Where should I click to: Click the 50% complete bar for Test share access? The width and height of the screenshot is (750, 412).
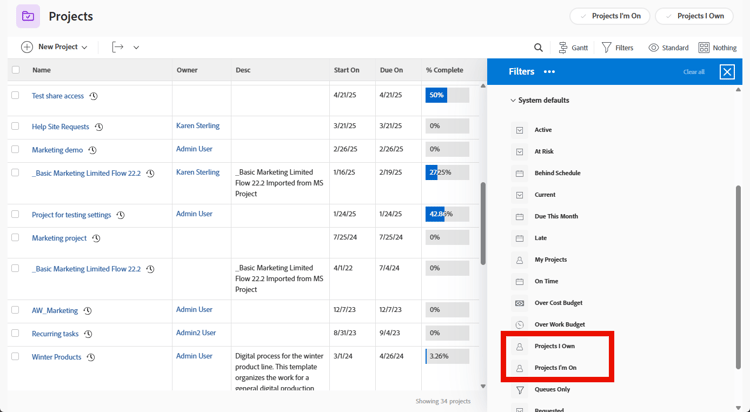point(447,95)
